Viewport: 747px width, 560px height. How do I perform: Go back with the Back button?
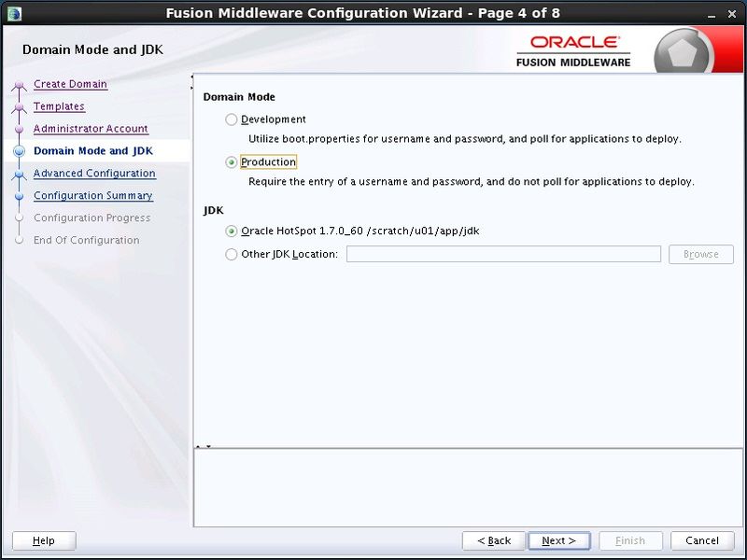tap(494, 540)
